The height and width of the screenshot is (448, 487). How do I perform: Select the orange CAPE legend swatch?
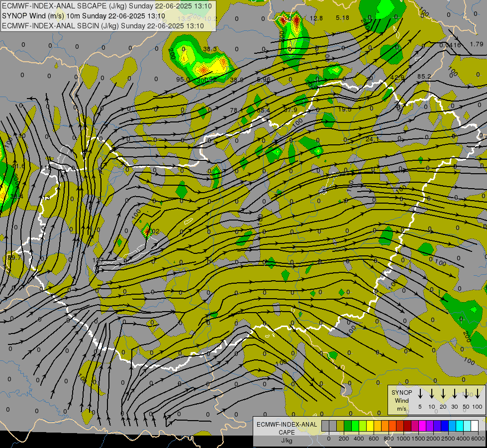(x=385, y=426)
